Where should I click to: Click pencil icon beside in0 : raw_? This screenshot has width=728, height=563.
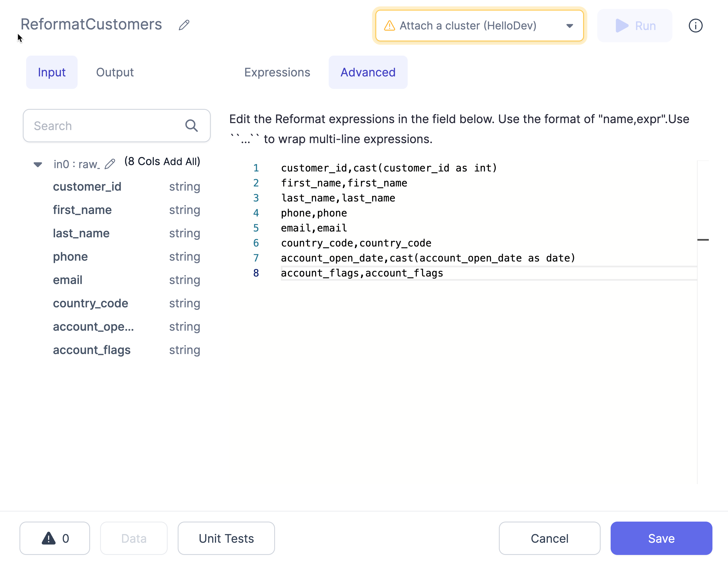110,164
